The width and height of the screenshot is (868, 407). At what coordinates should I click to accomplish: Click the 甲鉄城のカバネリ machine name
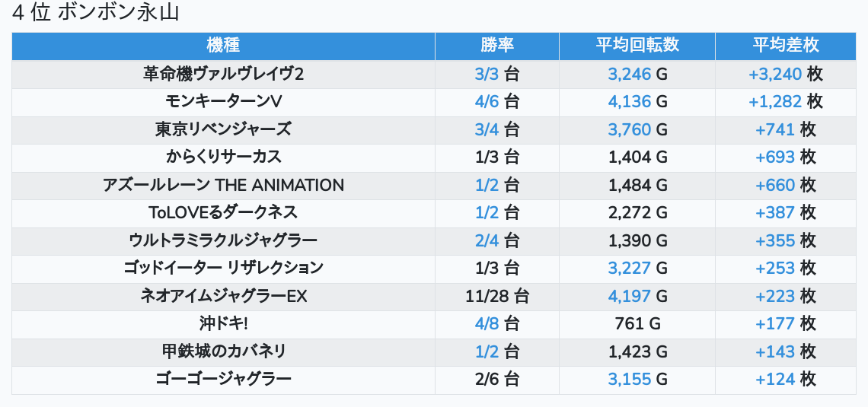[x=223, y=351]
